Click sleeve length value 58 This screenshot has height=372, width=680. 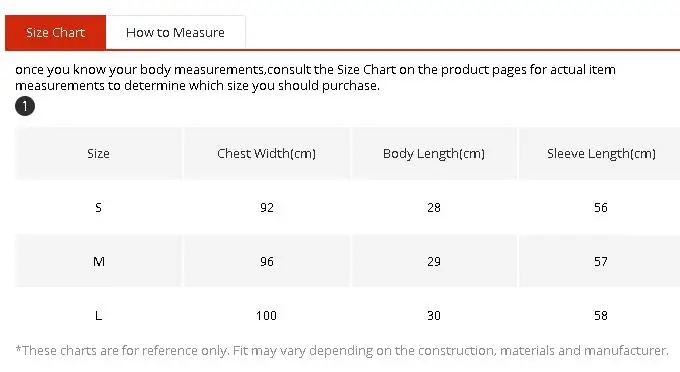point(601,316)
